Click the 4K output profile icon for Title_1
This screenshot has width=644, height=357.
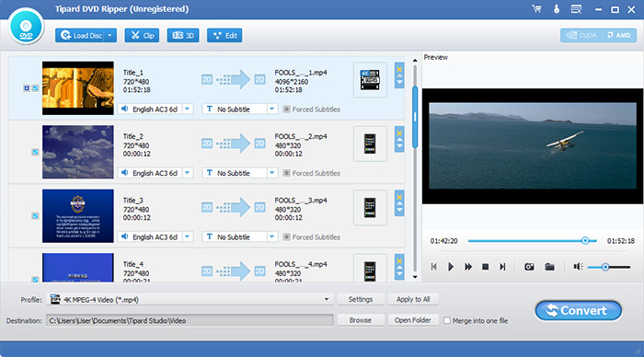click(x=370, y=80)
